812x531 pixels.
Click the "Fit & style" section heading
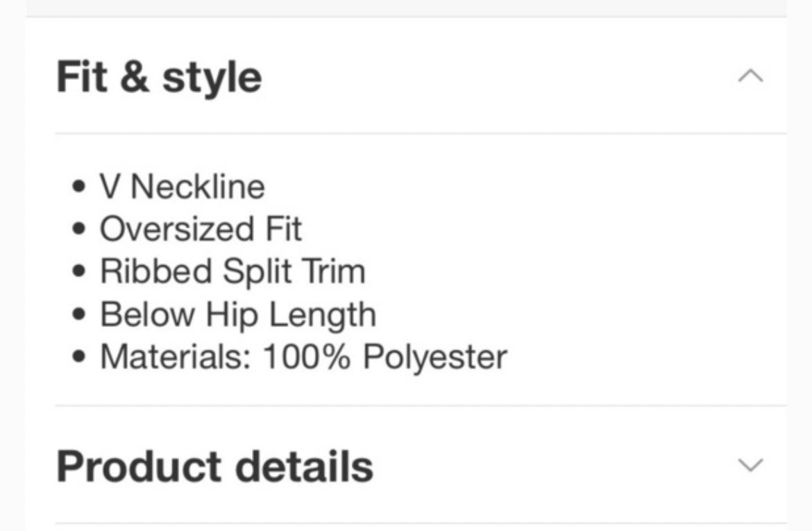point(159,76)
